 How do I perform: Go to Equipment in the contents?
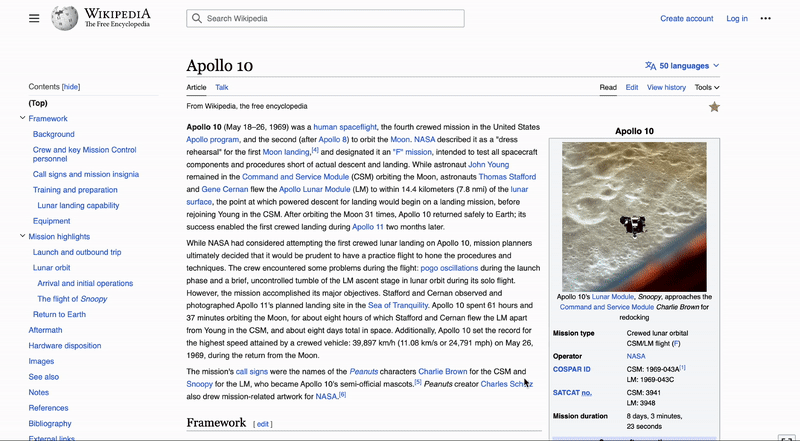pyautogui.click(x=52, y=221)
